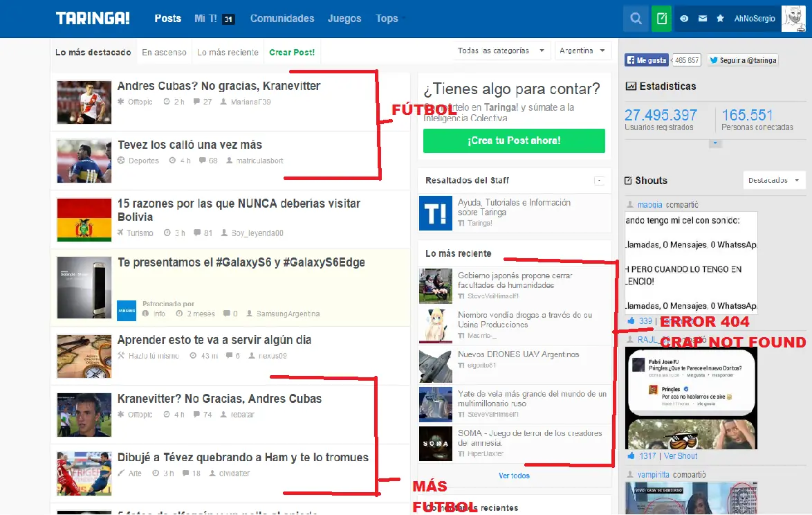Like the shout with 339 likes
This screenshot has height=515, width=812.
click(x=631, y=321)
